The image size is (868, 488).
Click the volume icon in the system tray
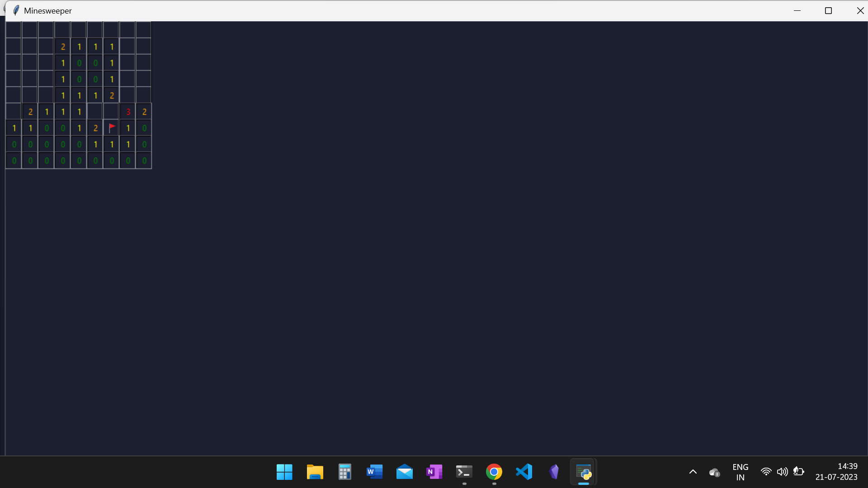tap(783, 472)
